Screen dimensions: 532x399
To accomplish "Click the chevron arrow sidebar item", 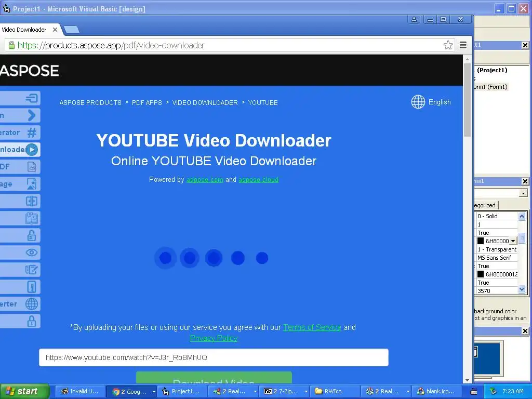I will (x=32, y=115).
